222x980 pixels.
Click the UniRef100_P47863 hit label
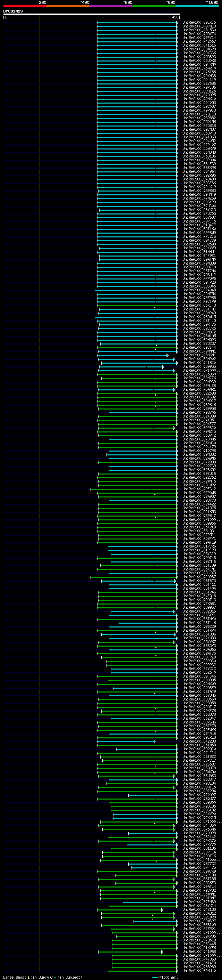click(199, 959)
